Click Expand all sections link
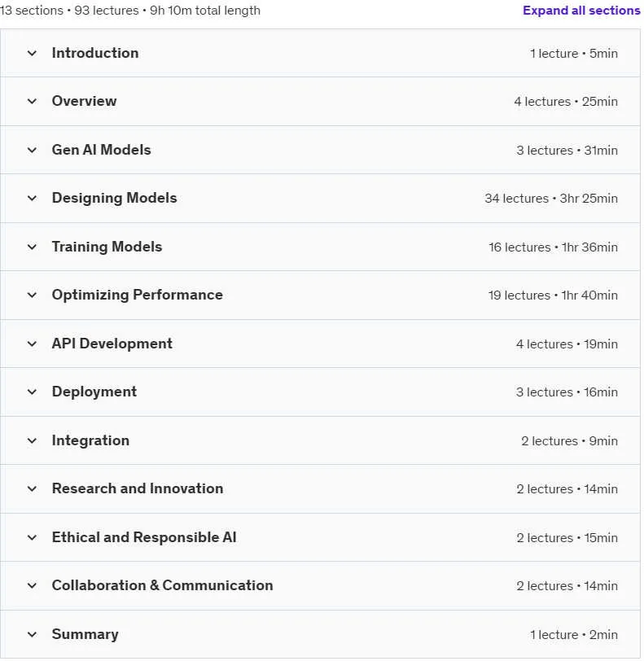Image resolution: width=644 pixels, height=661 pixels. 581,11
